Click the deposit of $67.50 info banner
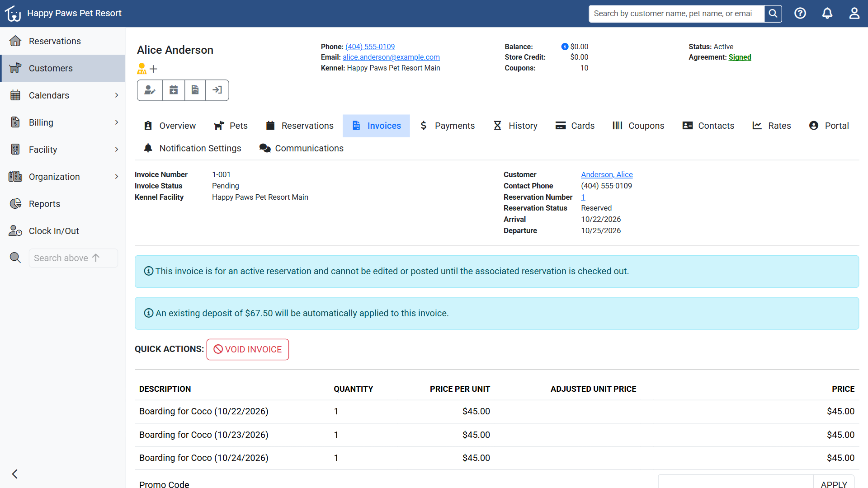Screen dimensions: 868x488 point(497,313)
